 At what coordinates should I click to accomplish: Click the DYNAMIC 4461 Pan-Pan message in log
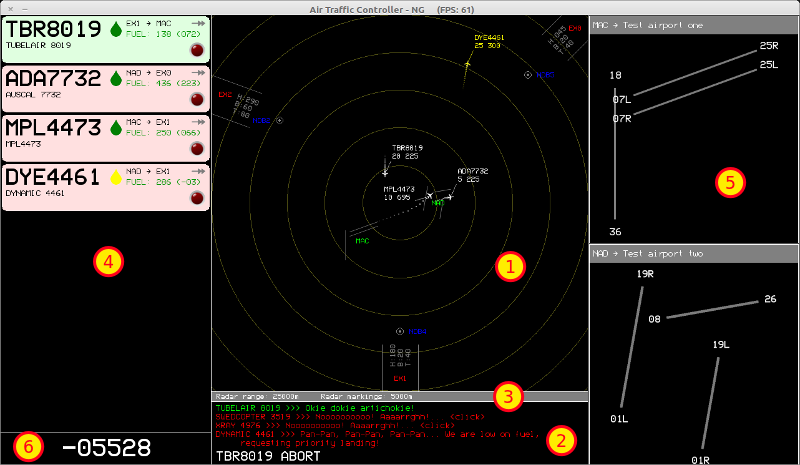(380, 434)
